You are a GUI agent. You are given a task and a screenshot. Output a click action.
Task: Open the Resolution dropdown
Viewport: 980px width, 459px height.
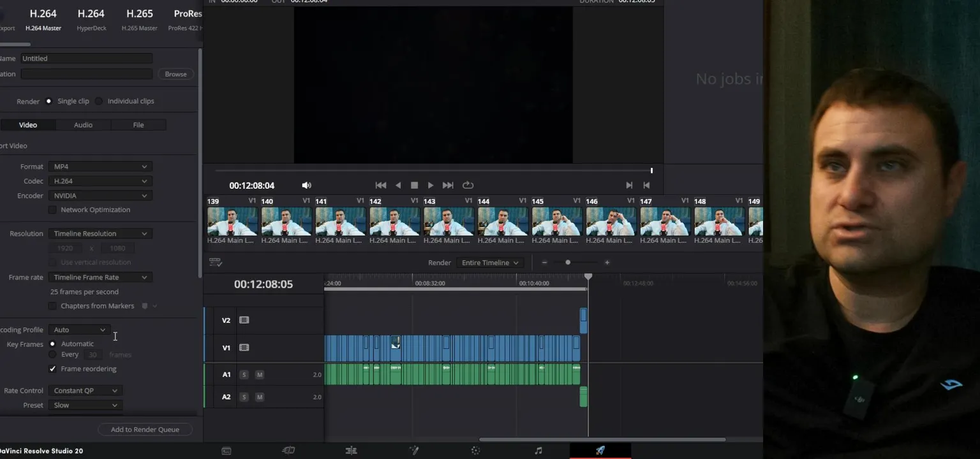point(100,233)
